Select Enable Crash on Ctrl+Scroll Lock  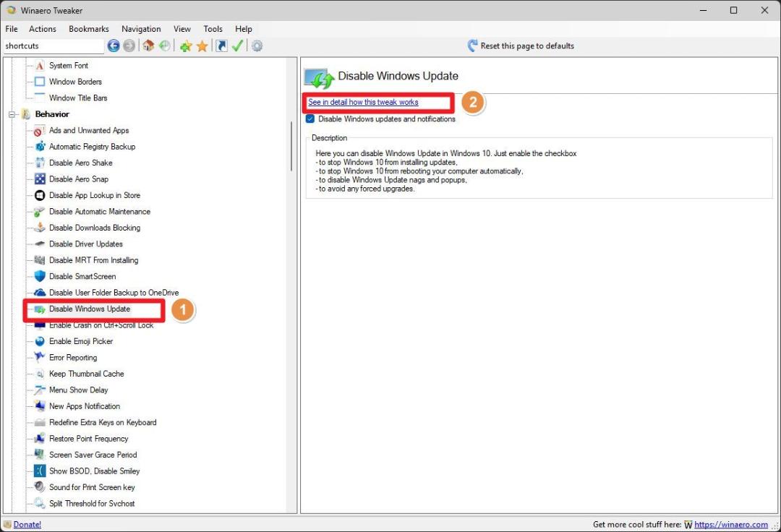(x=101, y=325)
